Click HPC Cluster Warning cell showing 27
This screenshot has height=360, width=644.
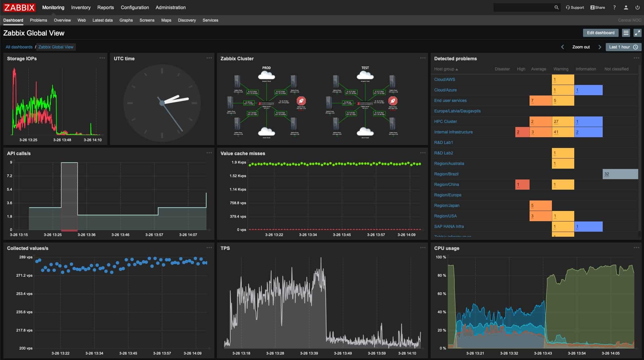coord(563,122)
